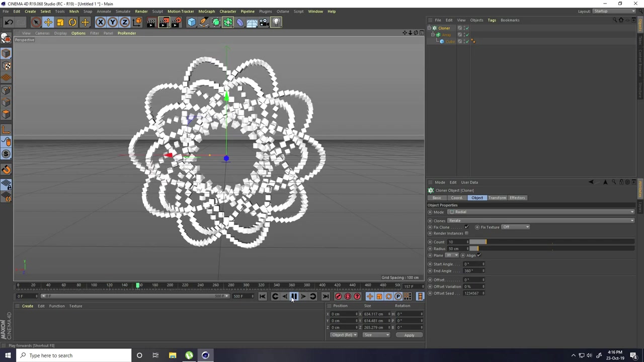Open the Fix Texture dropdown
The height and width of the screenshot is (362, 644).
[516, 227]
